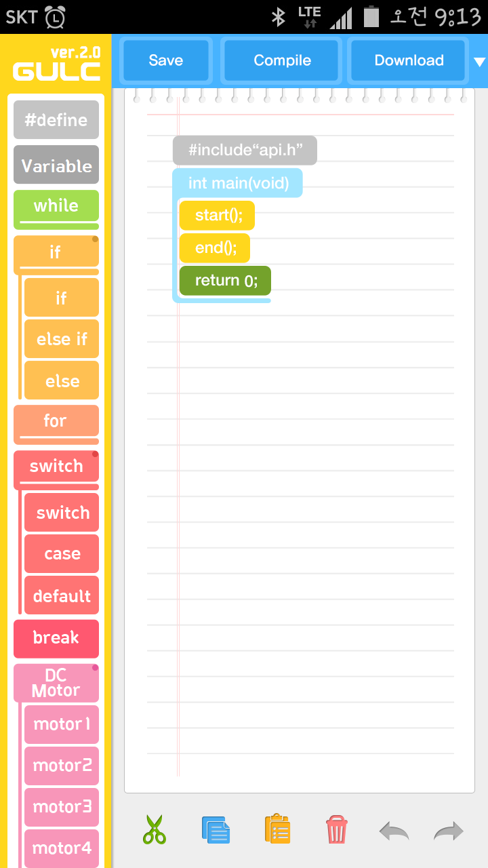Select the Variable palette block
Screen dimensions: 488x868
56,165
